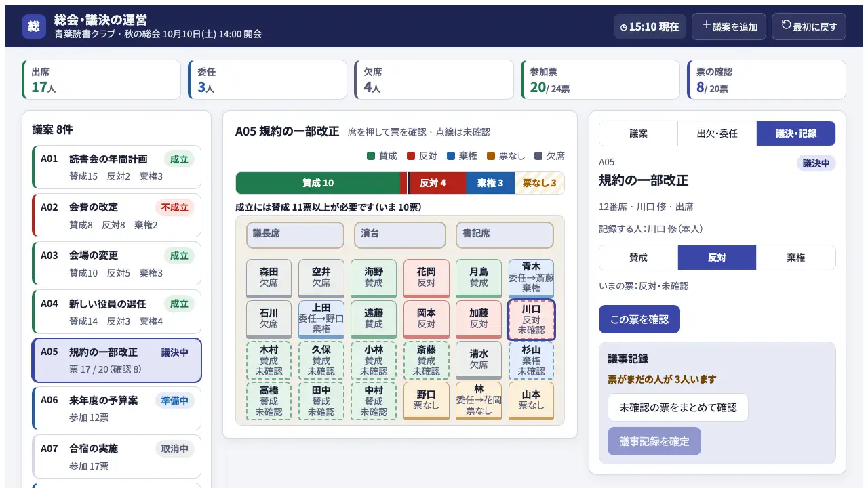Click seat 海野 賛成
The height and width of the screenshot is (488, 868).
(374, 278)
